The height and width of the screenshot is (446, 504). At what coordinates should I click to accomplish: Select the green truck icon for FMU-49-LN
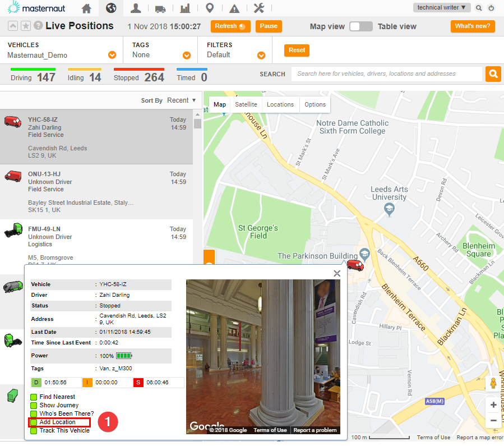[13, 230]
